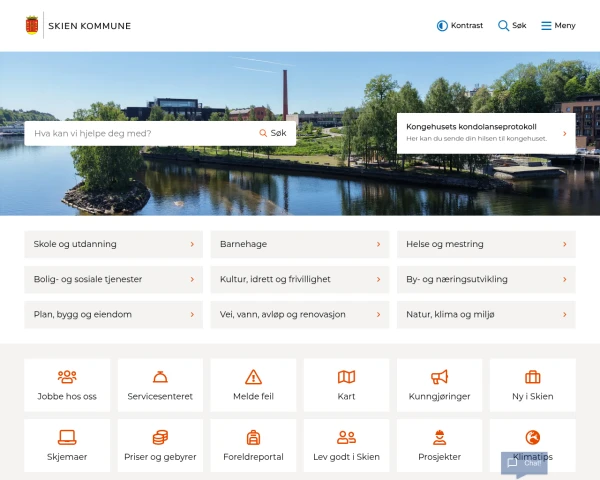Expand the Skole og utdanning chevron
The width and height of the screenshot is (600, 480).
pos(192,244)
